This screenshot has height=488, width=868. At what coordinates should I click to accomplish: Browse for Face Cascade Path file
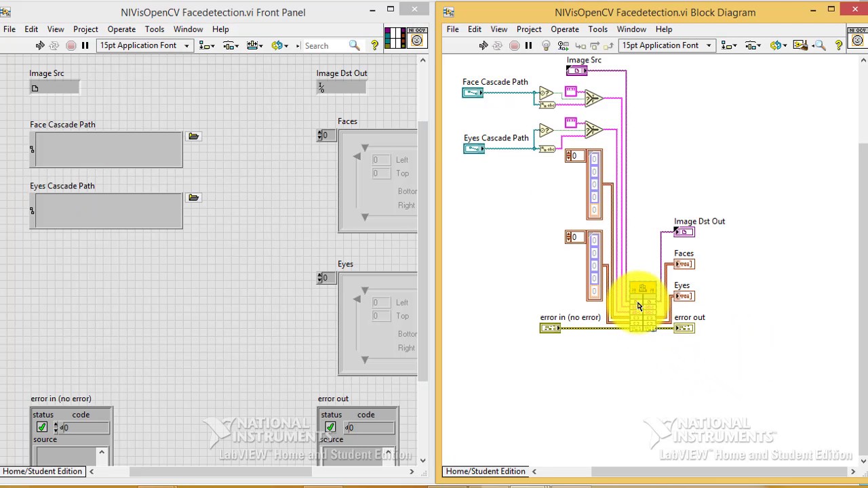click(x=194, y=136)
